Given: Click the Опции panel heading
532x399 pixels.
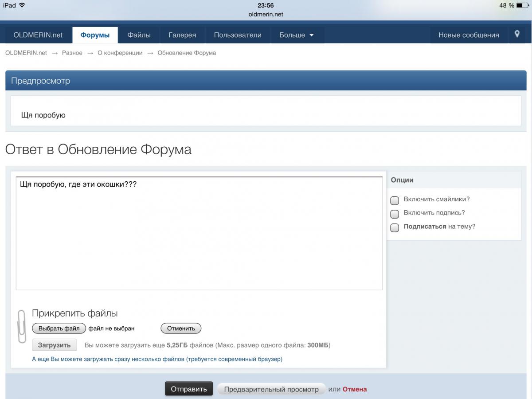Looking at the screenshot, I should pos(402,180).
